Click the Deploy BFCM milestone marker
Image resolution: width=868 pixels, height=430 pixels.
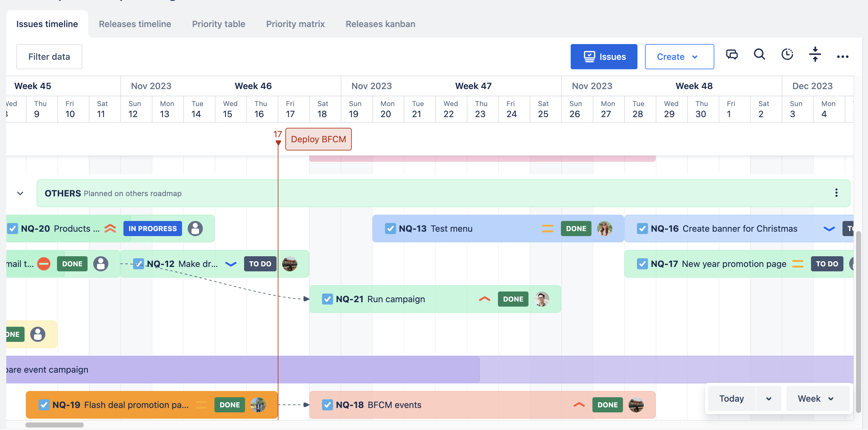pyautogui.click(x=318, y=139)
